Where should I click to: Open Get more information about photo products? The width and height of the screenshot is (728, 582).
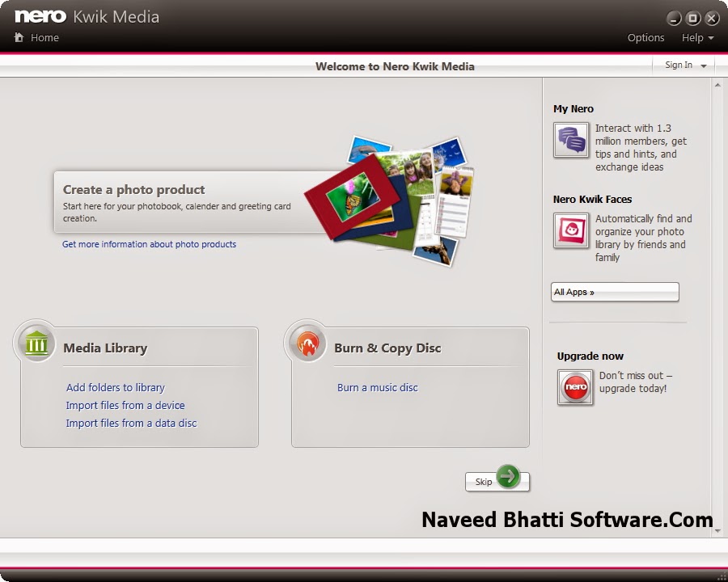click(149, 244)
